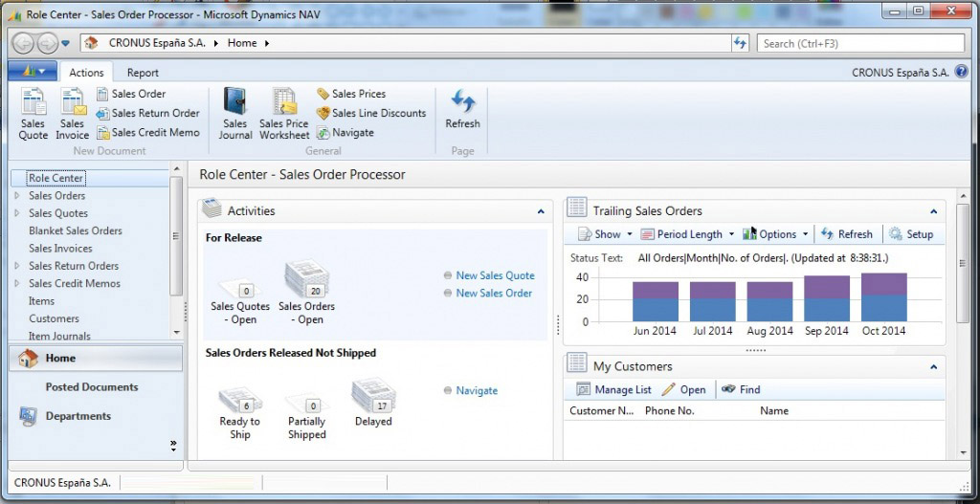The image size is (980, 504).
Task: Open Posted Documents in navigation pane
Action: 92,387
